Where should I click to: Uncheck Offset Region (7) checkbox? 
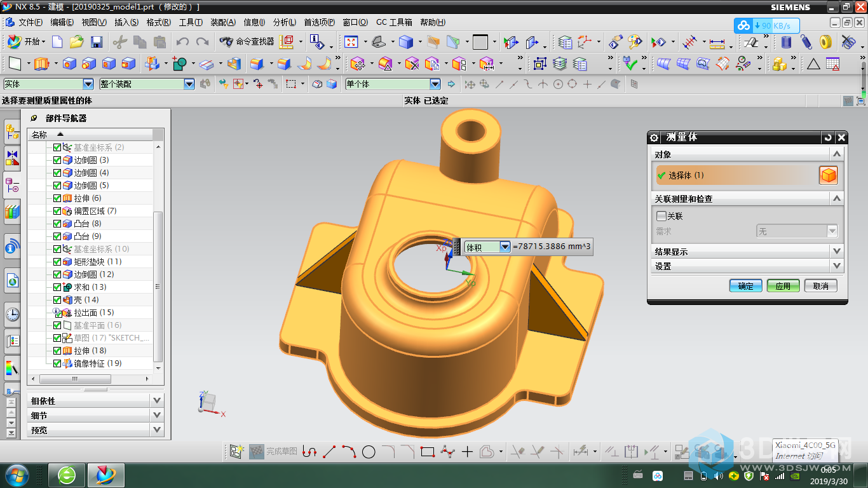tap(57, 211)
